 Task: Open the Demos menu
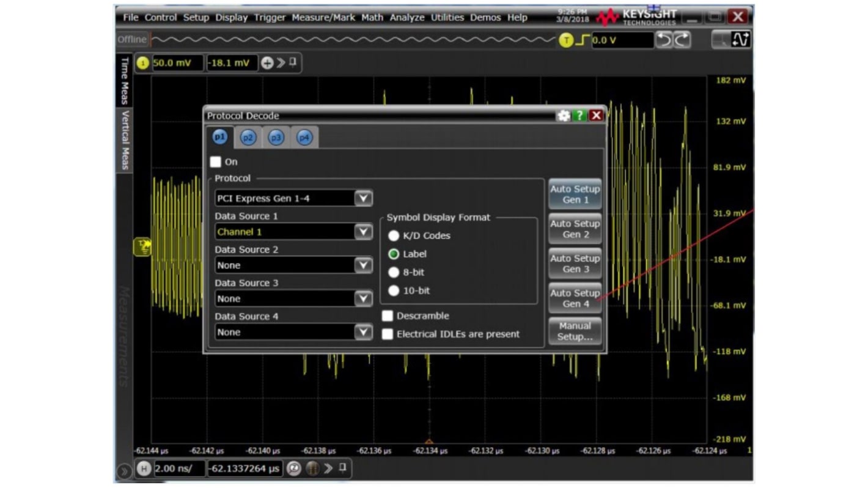[485, 17]
